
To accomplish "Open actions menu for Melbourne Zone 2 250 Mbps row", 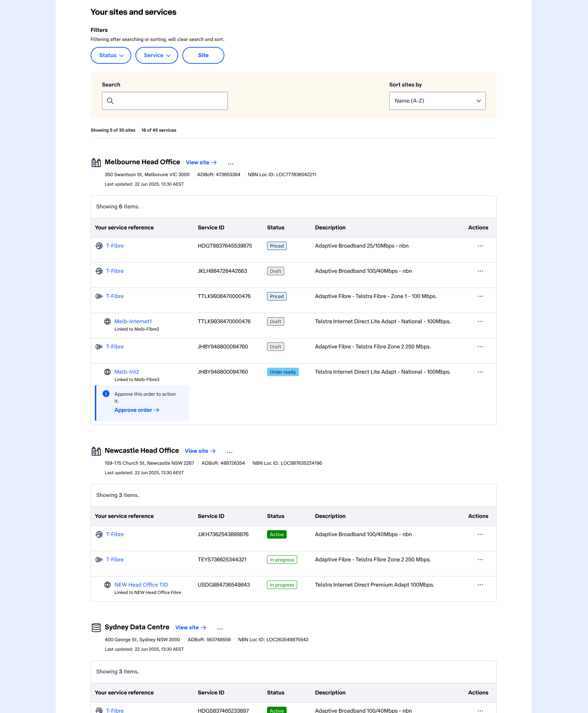I will pos(480,347).
